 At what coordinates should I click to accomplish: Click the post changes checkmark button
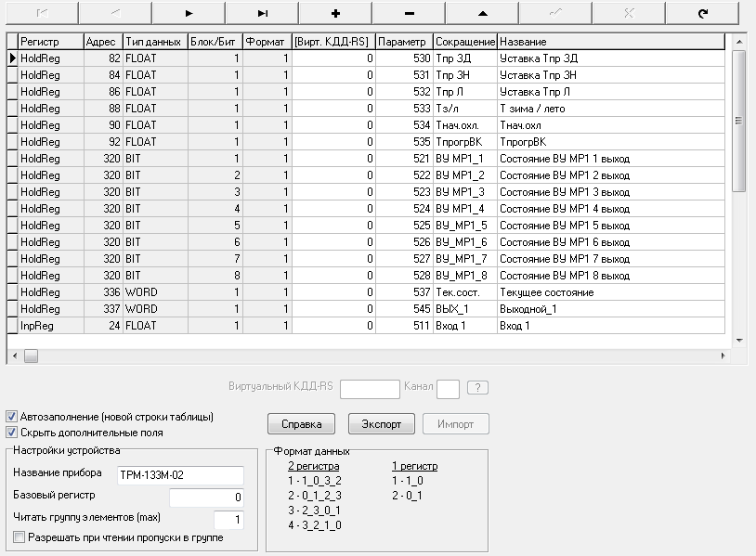[x=555, y=14]
